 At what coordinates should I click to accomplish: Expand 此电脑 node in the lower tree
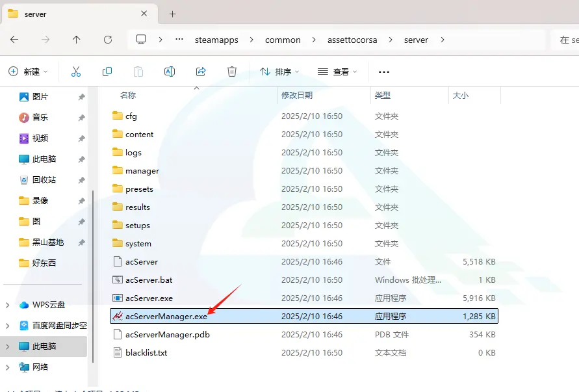click(7, 346)
